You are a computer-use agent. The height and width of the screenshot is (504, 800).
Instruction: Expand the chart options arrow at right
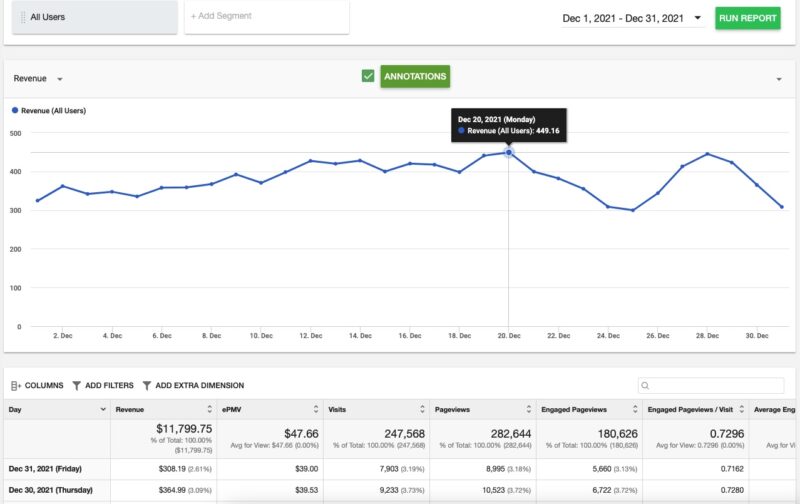tap(778, 79)
